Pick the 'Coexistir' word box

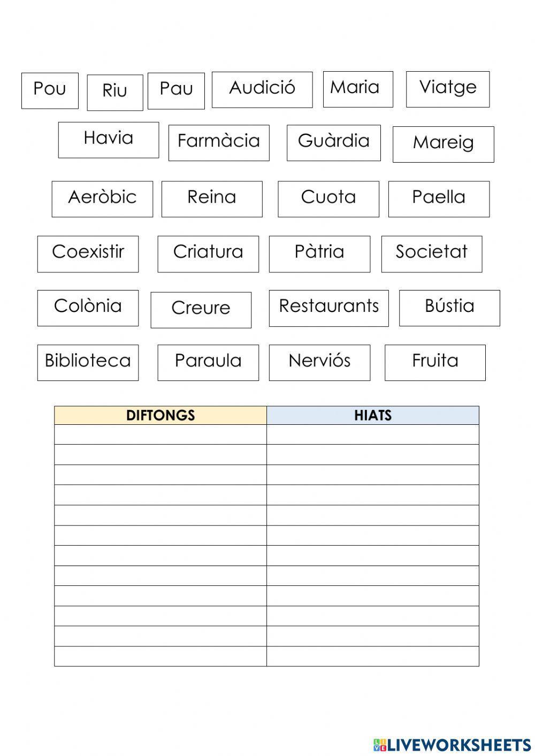88,254
